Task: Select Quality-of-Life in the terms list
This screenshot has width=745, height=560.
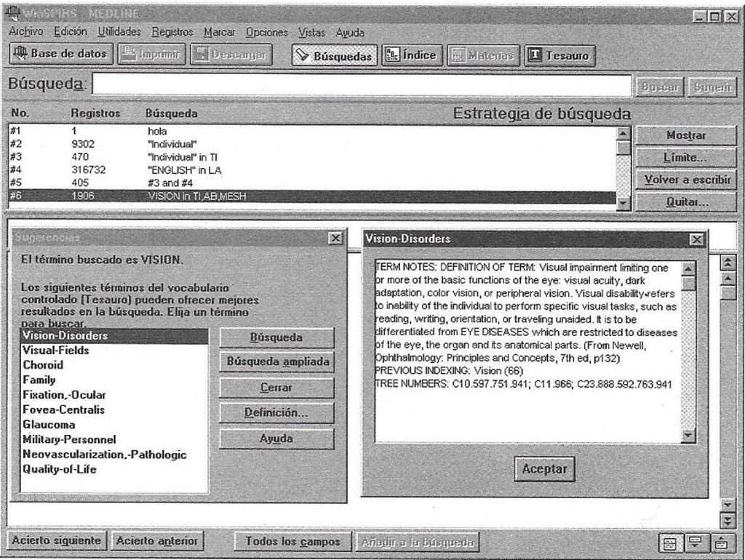Action: [x=114, y=469]
